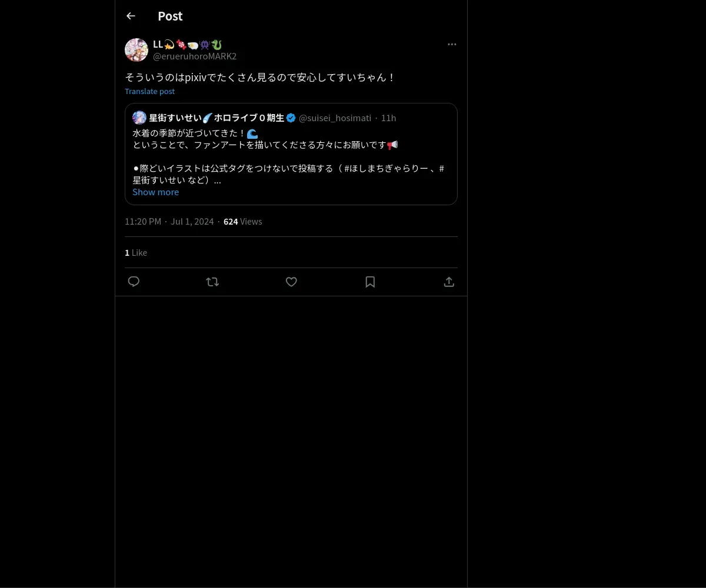Click the blue verified badge
Screen dimensions: 706x588
point(291,118)
